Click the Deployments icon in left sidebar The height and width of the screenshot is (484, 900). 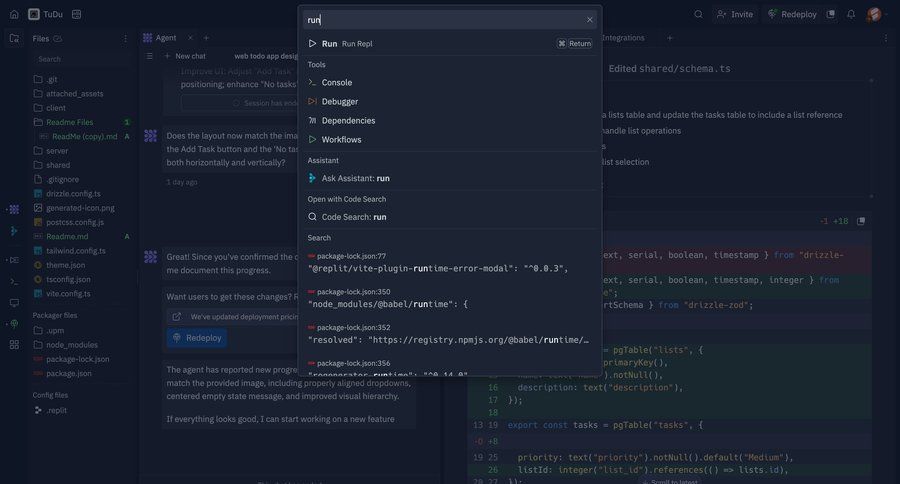[14, 324]
